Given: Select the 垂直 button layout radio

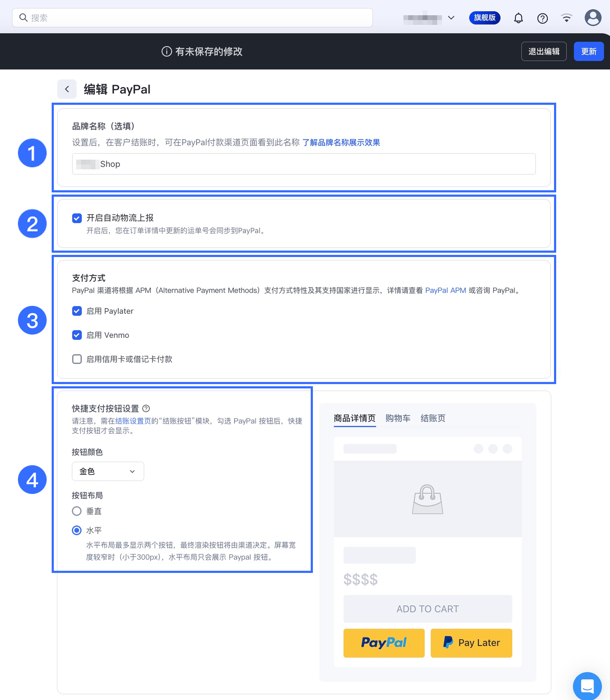Looking at the screenshot, I should click(77, 511).
